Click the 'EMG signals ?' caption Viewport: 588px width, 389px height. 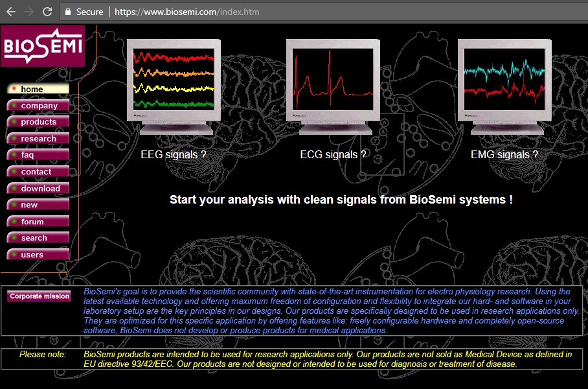[504, 155]
